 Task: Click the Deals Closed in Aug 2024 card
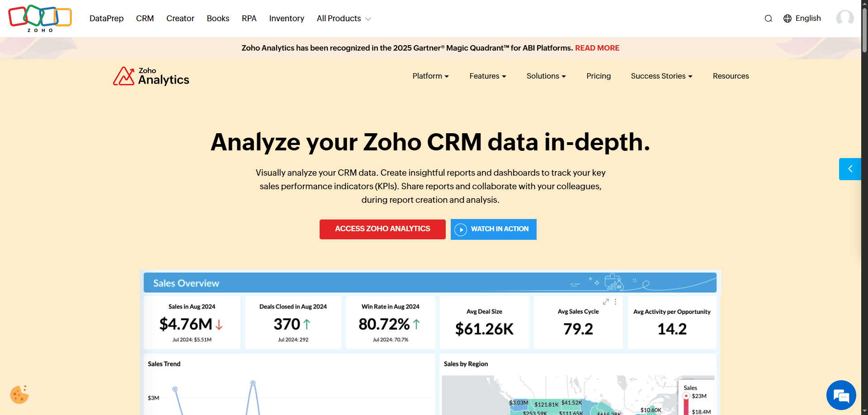293,322
